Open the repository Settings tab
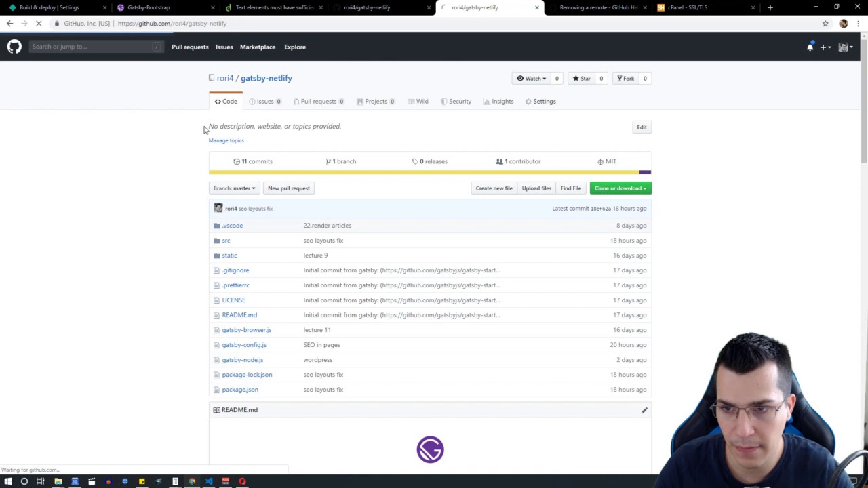The width and height of the screenshot is (868, 488). tap(540, 102)
